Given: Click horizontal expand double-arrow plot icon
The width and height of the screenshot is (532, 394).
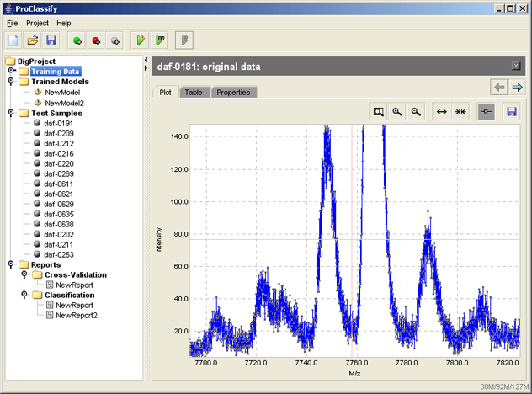Looking at the screenshot, I should (441, 112).
